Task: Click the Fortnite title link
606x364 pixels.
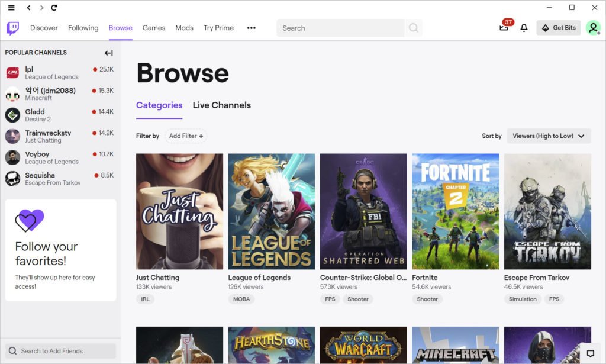Action: click(425, 278)
